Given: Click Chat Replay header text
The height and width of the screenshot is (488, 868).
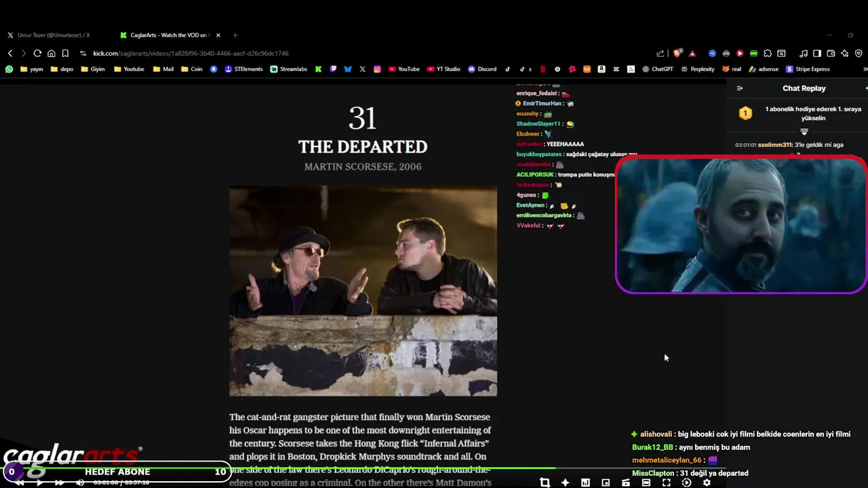Looking at the screenshot, I should (x=804, y=88).
